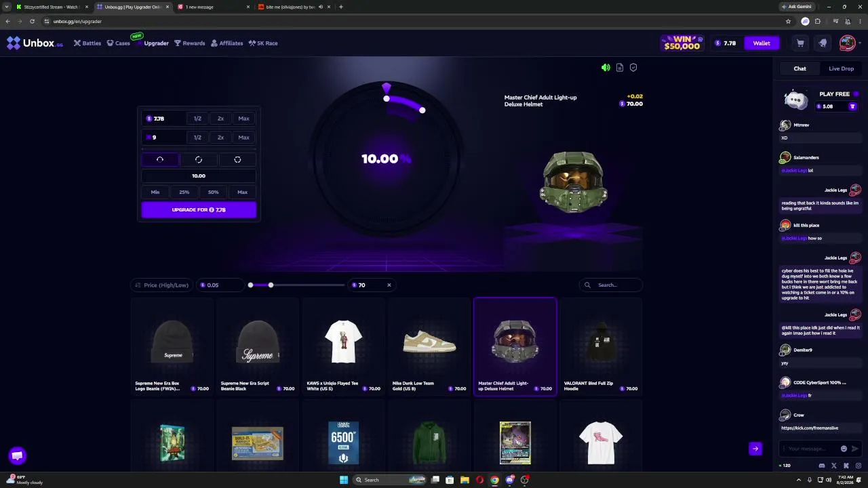
Task: Click the chat message input field
Action: pyautogui.click(x=809, y=449)
